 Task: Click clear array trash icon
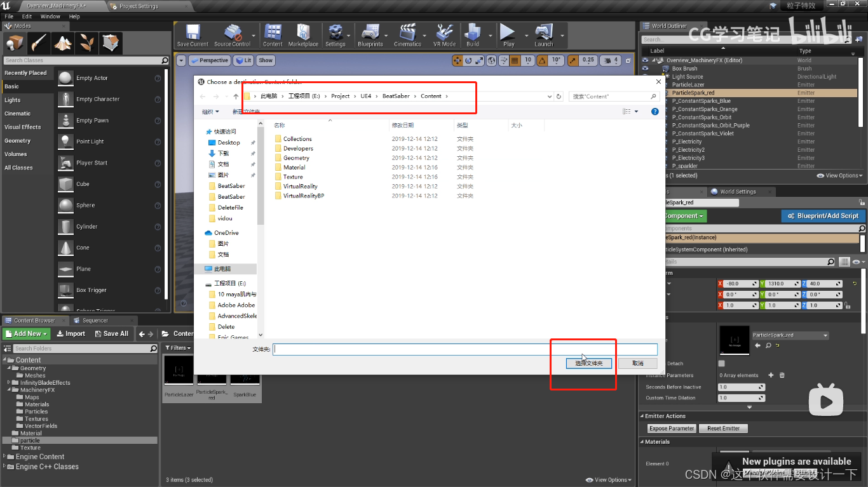(782, 375)
